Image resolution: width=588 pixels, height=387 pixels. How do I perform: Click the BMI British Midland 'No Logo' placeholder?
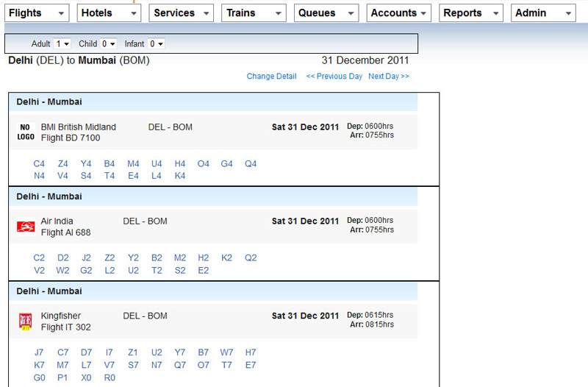pyautogui.click(x=26, y=132)
